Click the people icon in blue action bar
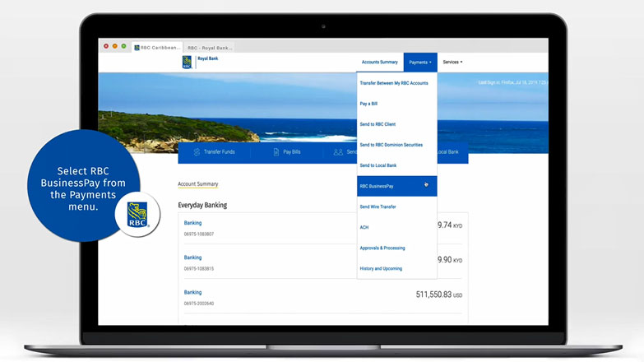The width and height of the screenshot is (644, 362). [x=338, y=152]
